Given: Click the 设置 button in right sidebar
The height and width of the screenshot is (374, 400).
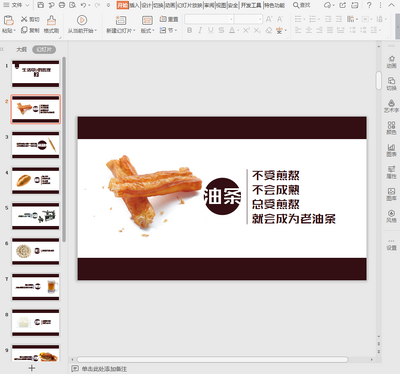Looking at the screenshot, I should (x=391, y=245).
